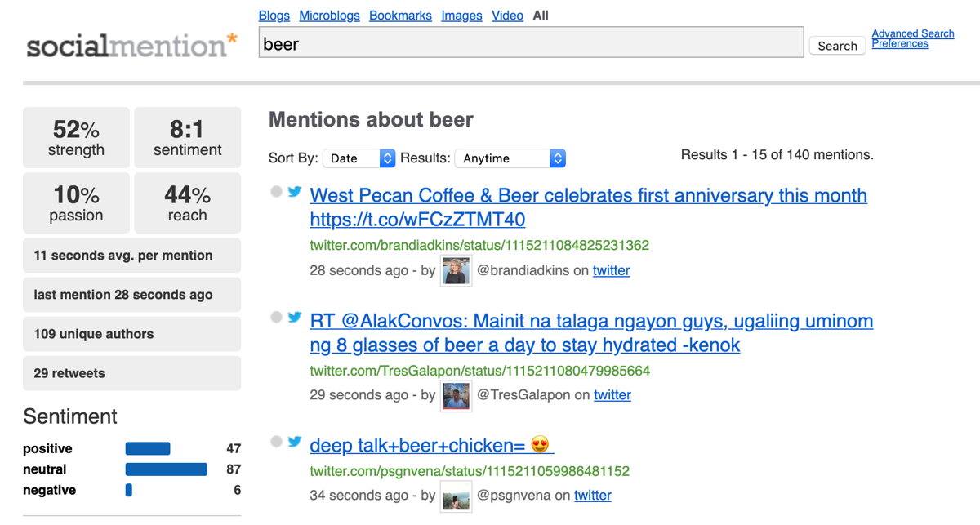
Task: Click the 52% strength box
Action: 76,137
